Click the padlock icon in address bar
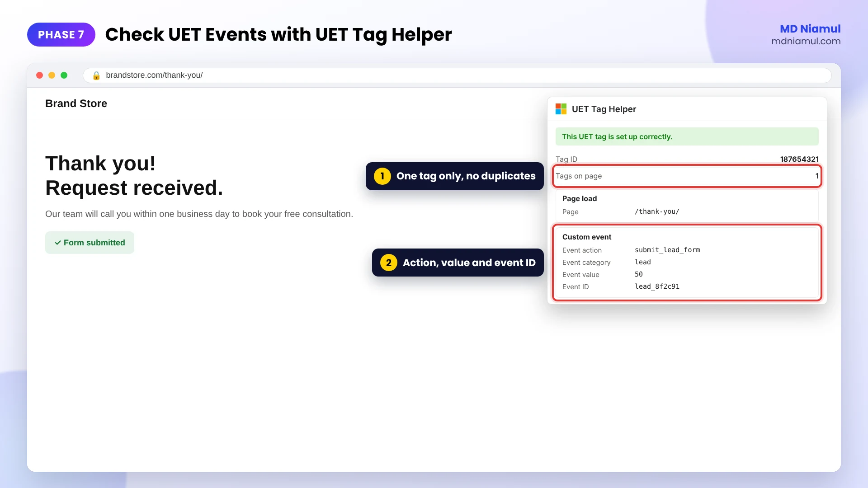 point(96,75)
